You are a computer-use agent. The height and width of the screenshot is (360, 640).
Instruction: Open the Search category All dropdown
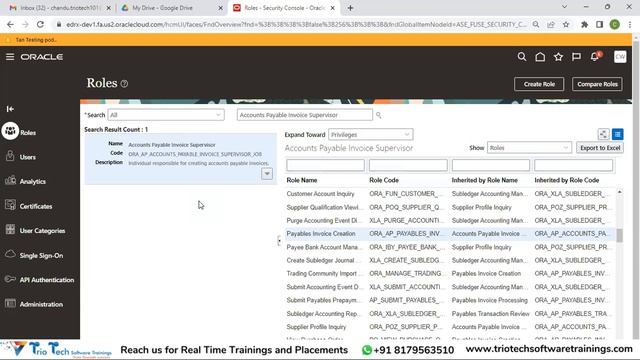click(166, 115)
